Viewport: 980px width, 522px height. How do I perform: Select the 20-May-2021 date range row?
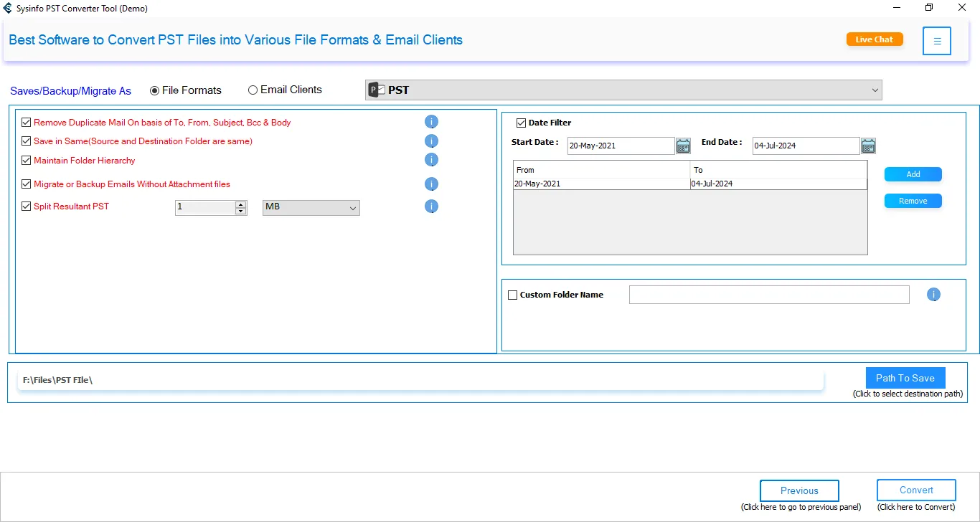point(601,184)
